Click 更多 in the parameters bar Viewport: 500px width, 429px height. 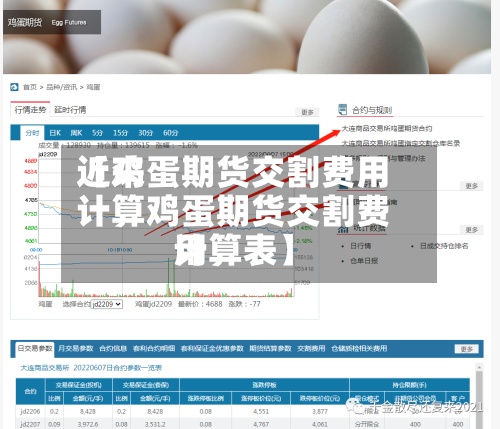point(467,349)
